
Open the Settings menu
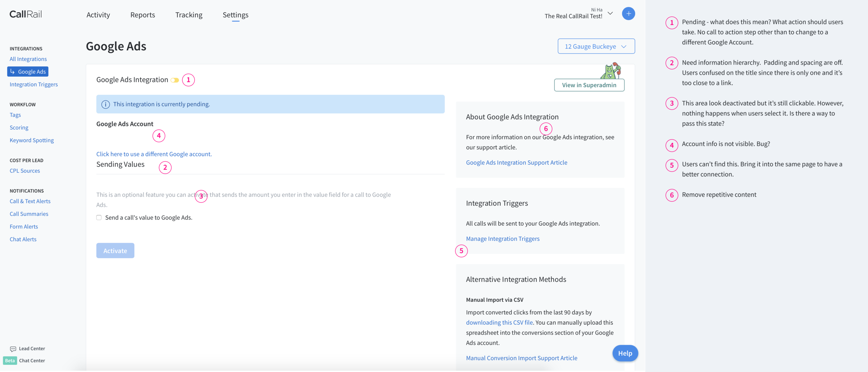pos(235,15)
